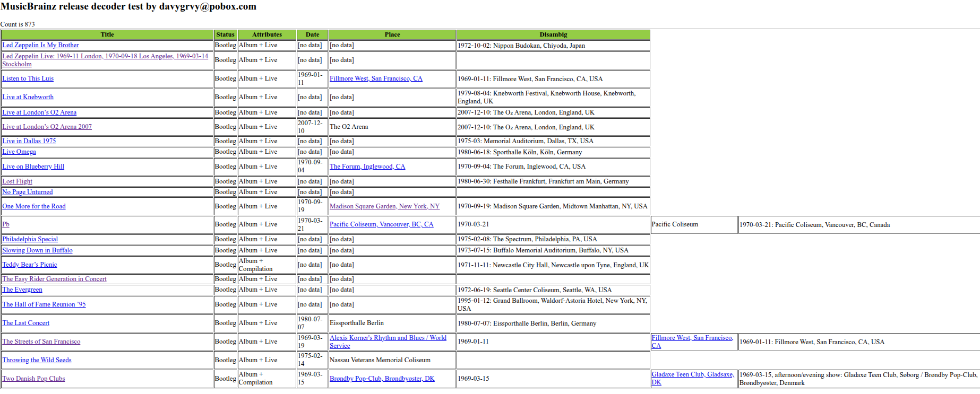Click 'Brøndby Pop-Club, Brøndbyøster, DK' place link
Viewport: 980px width, 394px height.
[382, 379]
